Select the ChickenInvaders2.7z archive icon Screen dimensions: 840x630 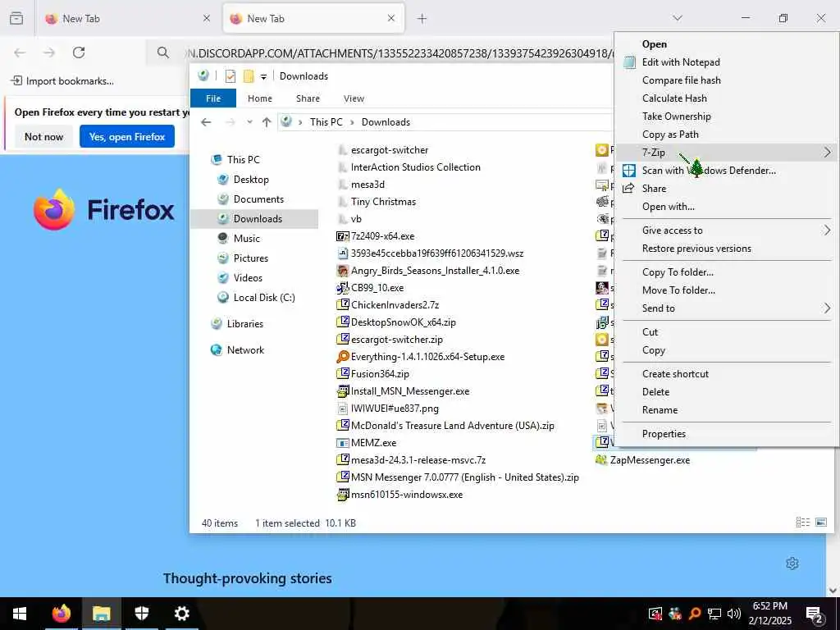(342, 305)
